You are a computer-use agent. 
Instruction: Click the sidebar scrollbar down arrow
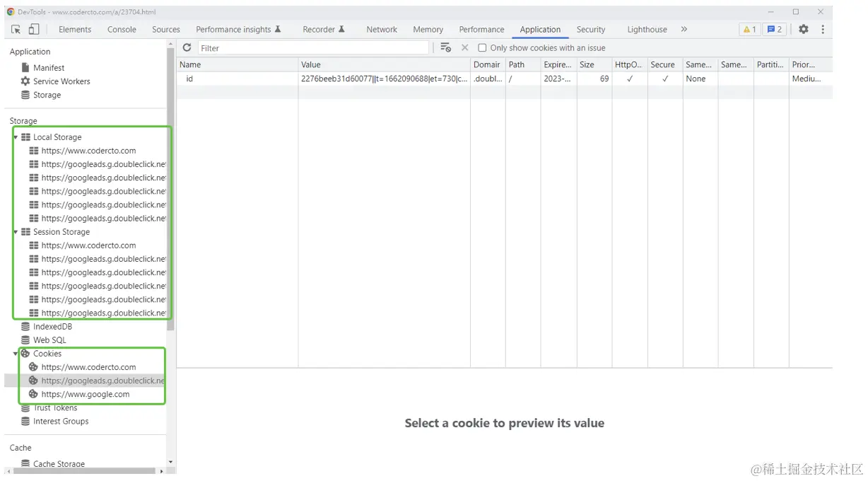170,462
